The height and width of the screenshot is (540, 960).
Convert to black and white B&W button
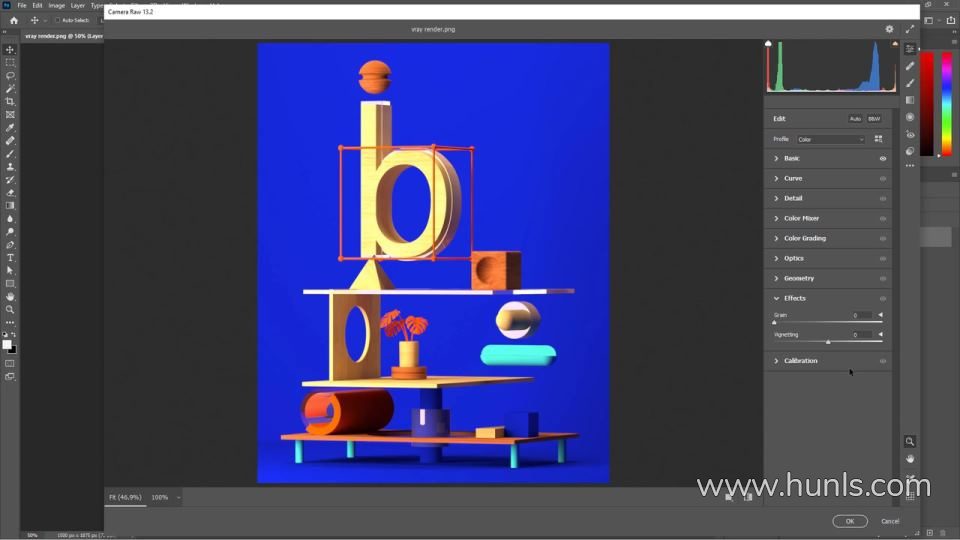[x=874, y=119]
